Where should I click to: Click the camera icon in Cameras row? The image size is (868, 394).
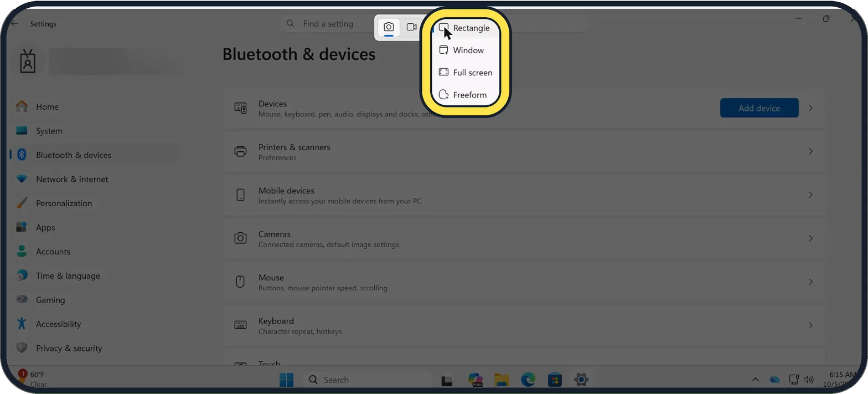[x=240, y=238]
